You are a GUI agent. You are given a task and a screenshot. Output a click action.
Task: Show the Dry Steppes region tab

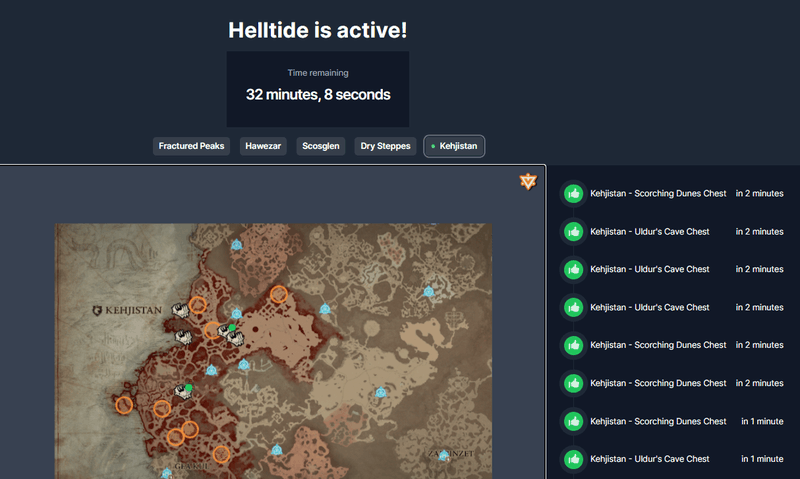(x=385, y=146)
